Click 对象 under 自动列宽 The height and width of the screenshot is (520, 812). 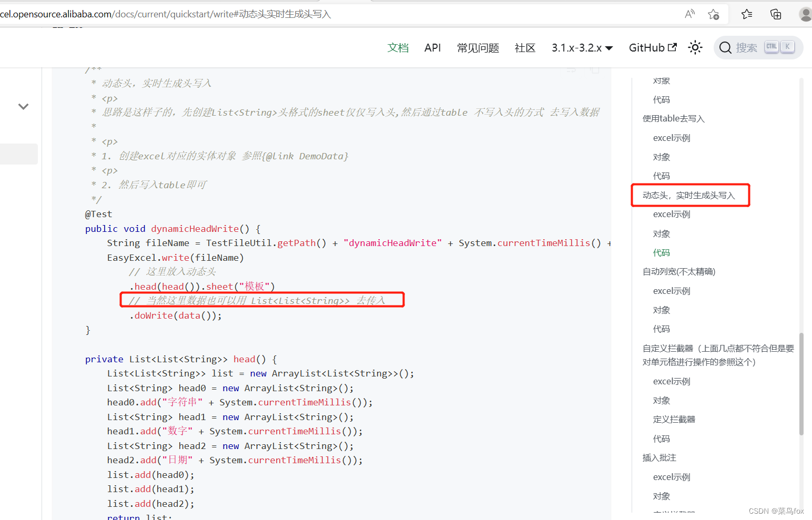tap(662, 310)
